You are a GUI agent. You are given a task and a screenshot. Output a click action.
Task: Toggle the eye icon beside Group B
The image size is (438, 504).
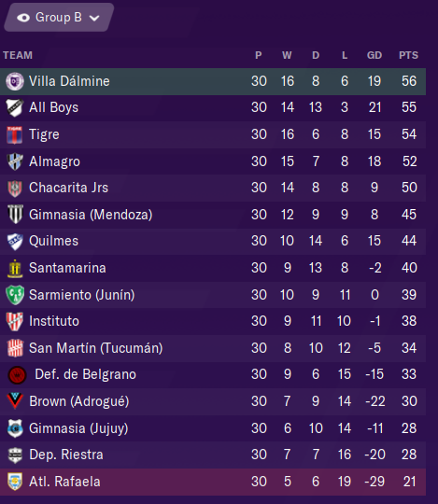(x=23, y=18)
